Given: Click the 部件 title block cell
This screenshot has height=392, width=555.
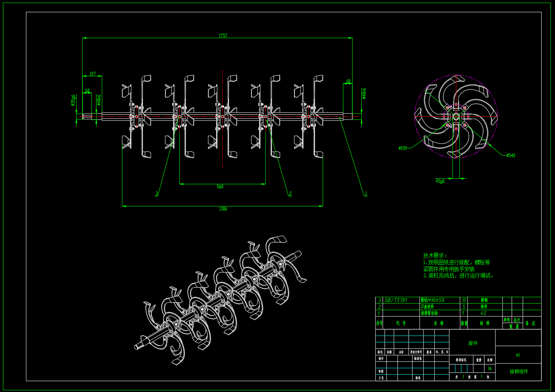Looking at the screenshot, I should (x=473, y=343).
